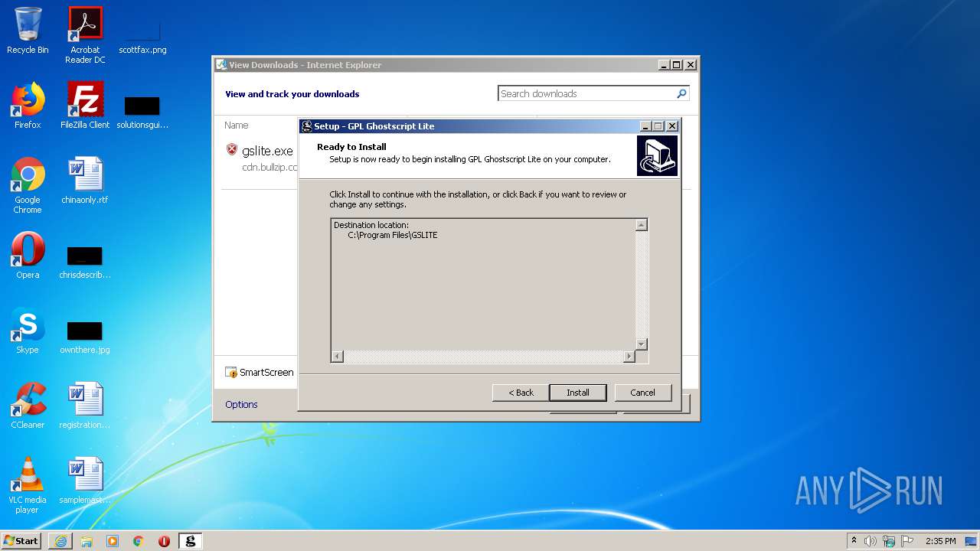The image size is (980, 551).
Task: Click Show desktop button at taskbar end
Action: (972, 541)
